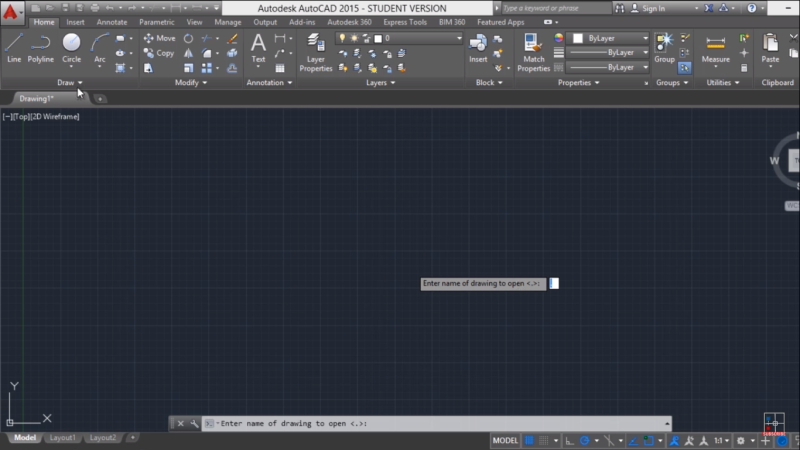Click the Group tool
The width and height of the screenshot is (800, 450).
664,48
